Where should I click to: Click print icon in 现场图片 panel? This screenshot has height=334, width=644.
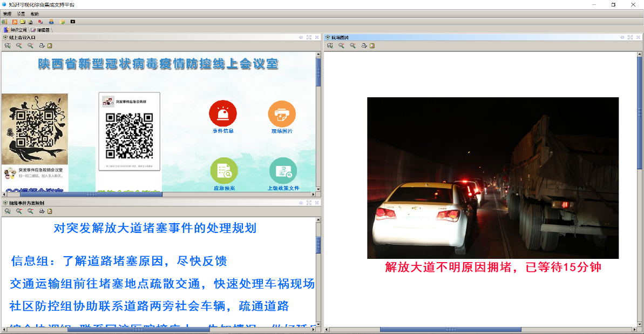click(364, 45)
